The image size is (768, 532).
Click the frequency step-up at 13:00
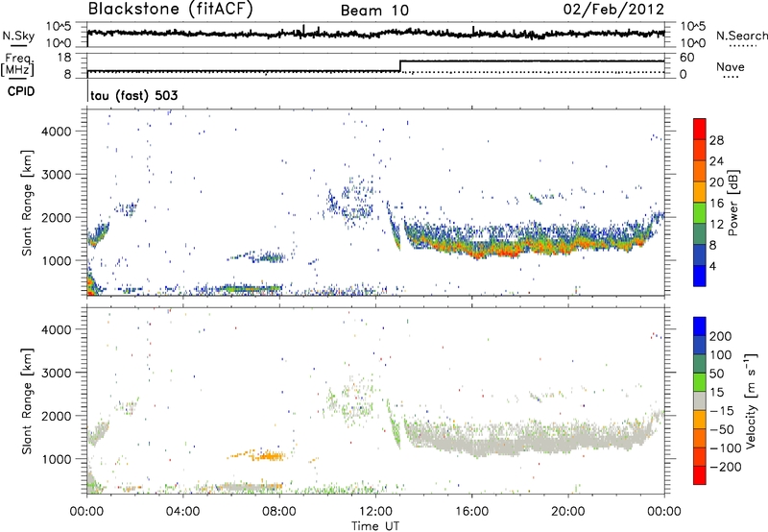(x=400, y=66)
